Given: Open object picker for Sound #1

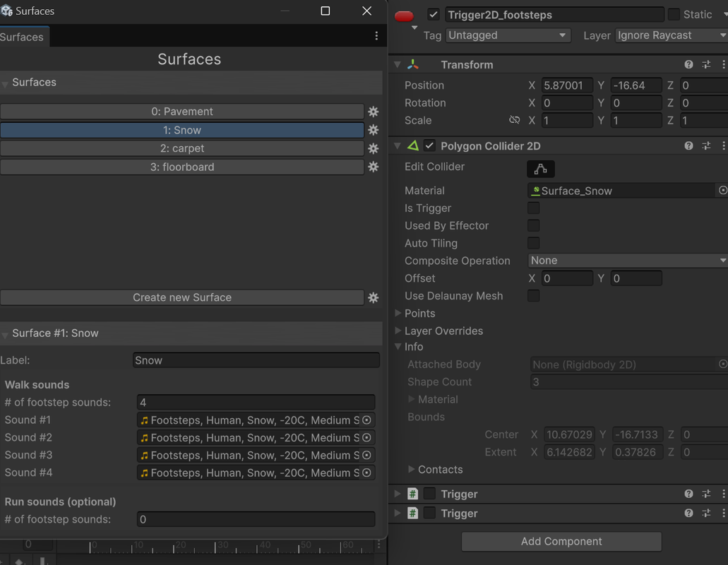Looking at the screenshot, I should 366,420.
